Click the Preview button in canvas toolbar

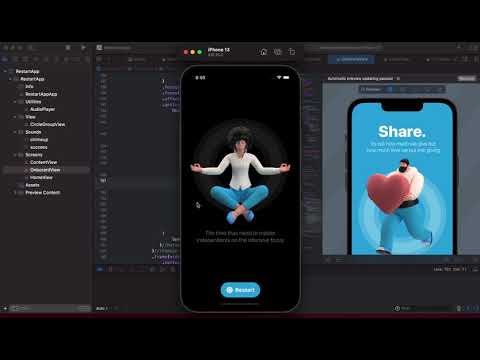tap(370, 89)
